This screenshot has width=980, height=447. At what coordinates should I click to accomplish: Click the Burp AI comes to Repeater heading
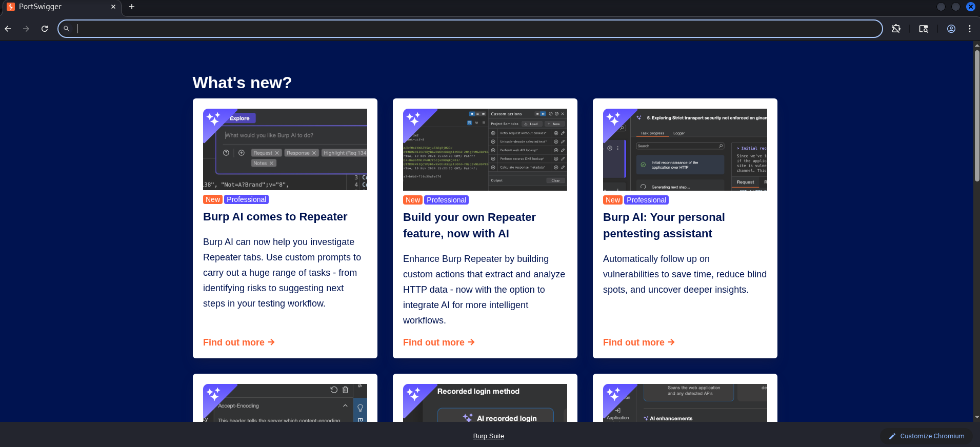275,217
